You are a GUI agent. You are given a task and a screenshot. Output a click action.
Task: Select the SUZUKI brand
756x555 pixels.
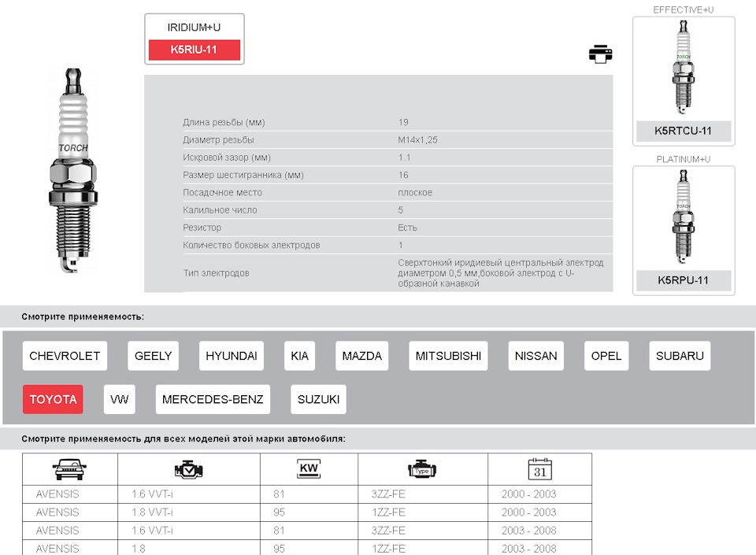pos(318,399)
